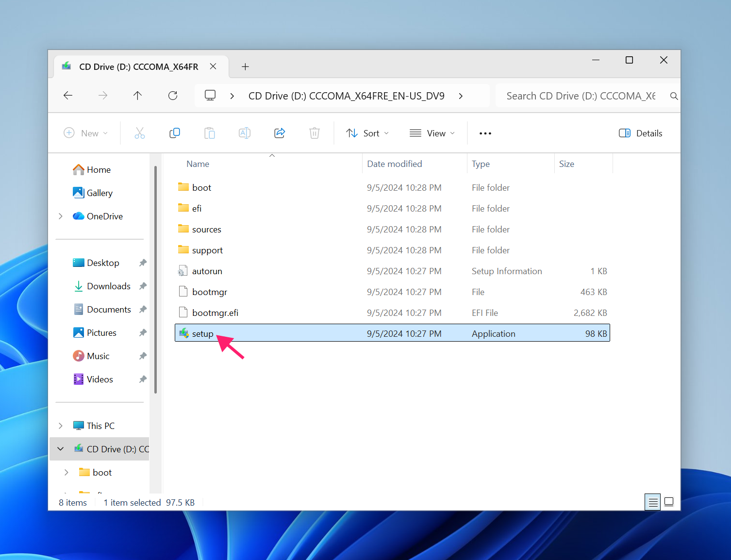The height and width of the screenshot is (560, 731).
Task: Select the setup application file
Action: 392,333
